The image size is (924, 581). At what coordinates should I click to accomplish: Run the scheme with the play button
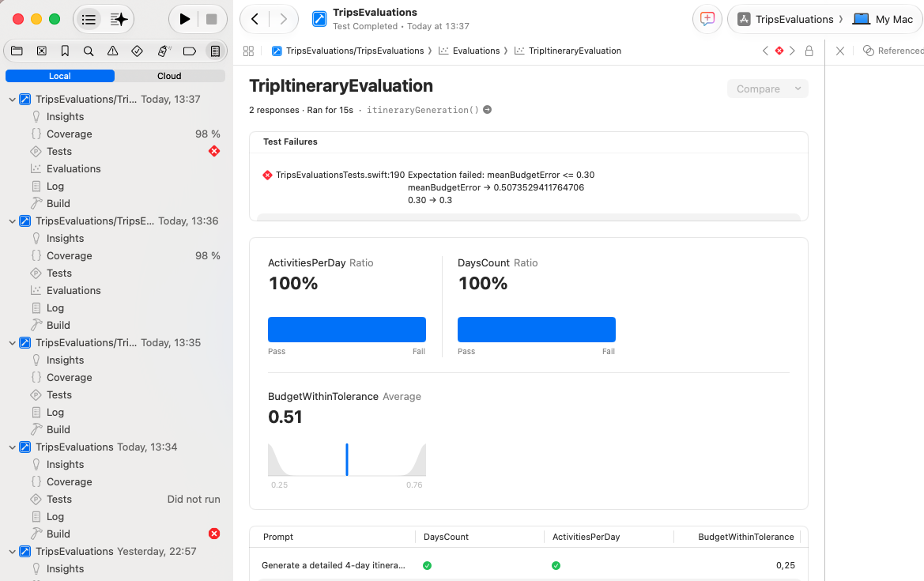184,20
